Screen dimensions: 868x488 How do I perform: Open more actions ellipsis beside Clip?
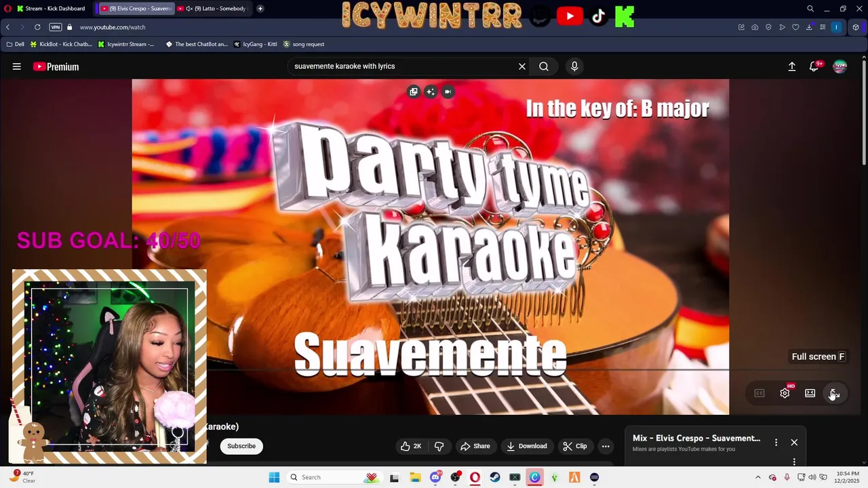[x=606, y=446]
